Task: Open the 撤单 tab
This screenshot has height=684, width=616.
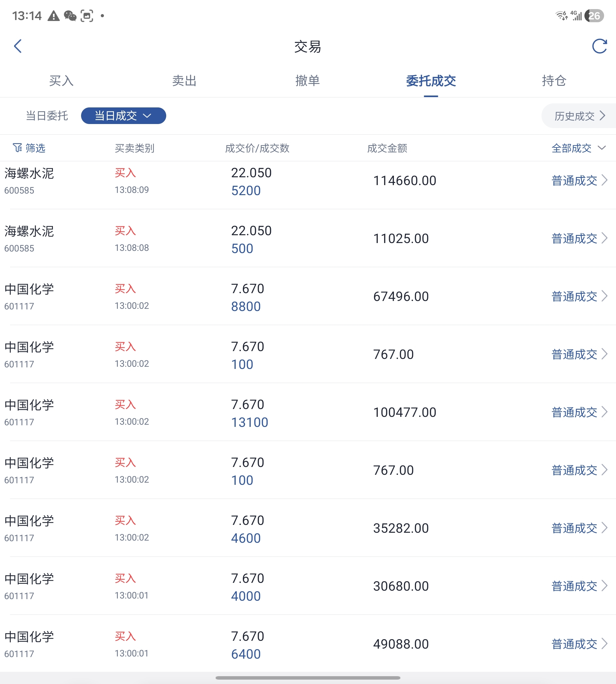Action: click(307, 80)
